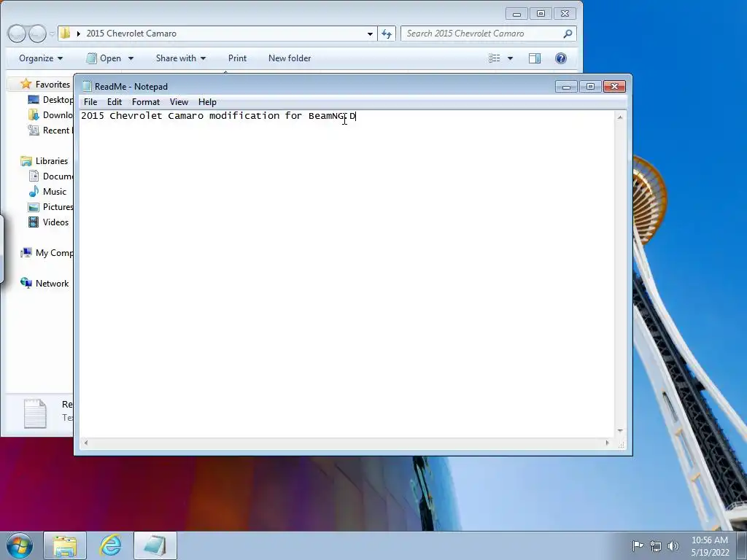Open Notepad Format menu
Image resolution: width=747 pixels, height=560 pixels.
coord(146,102)
